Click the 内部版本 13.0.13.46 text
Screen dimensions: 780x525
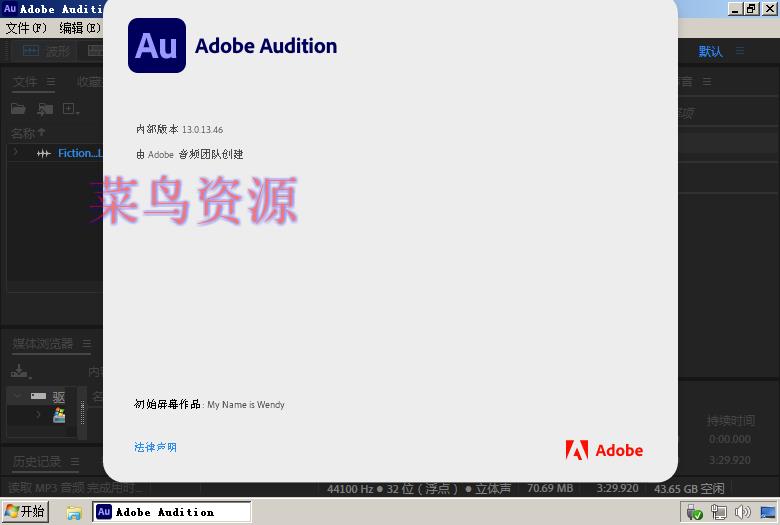coord(180,129)
